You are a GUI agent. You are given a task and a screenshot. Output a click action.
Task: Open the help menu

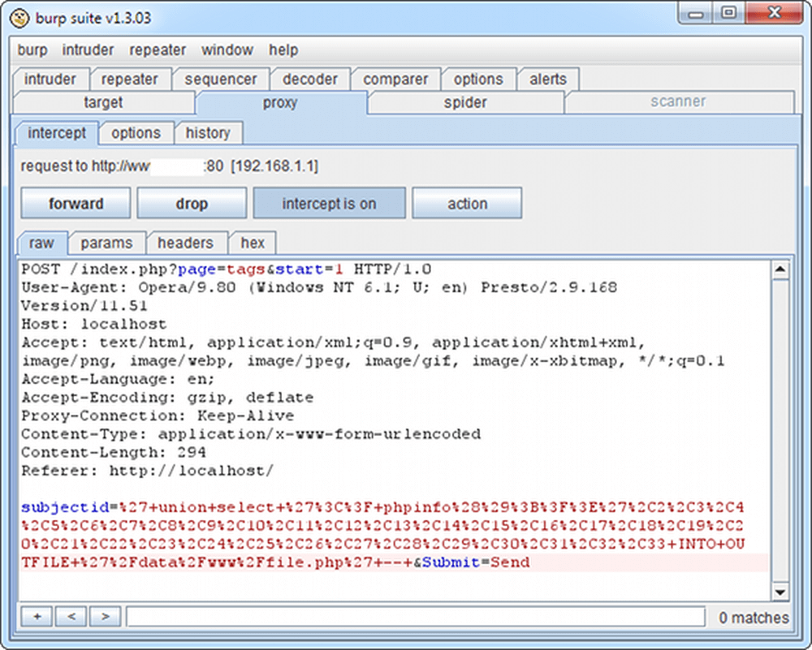click(x=283, y=50)
